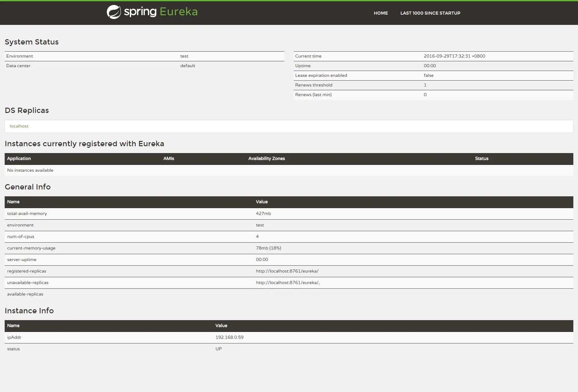Click the Spring leaf logo icon

114,12
